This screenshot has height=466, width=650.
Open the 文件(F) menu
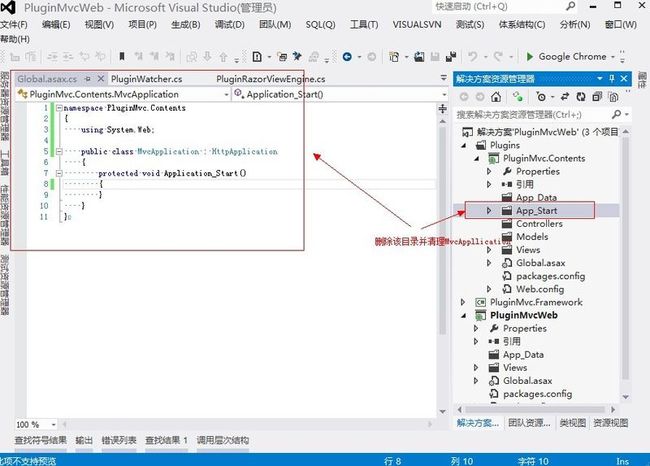pos(14,24)
